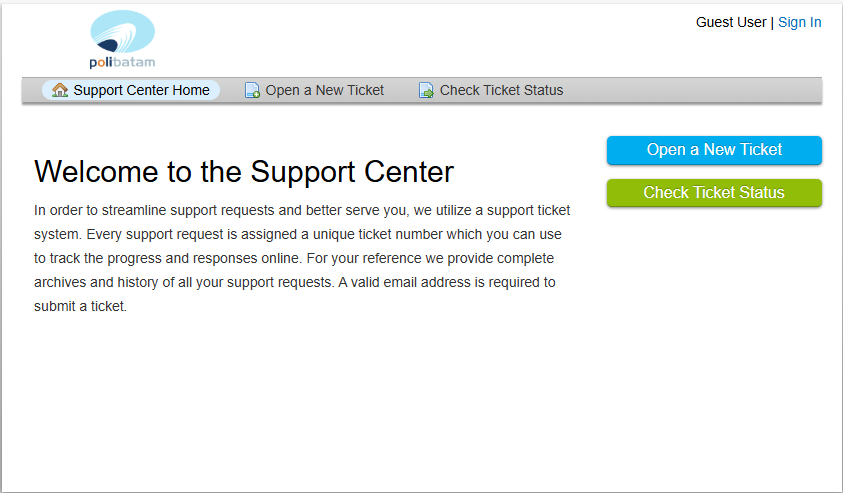
Task: Follow the Sign In link
Action: click(x=800, y=22)
